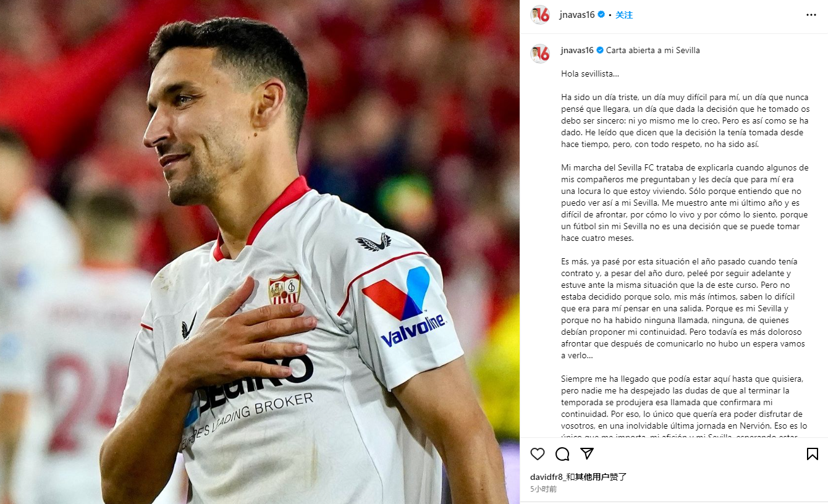Open jnavas16 username next to the caption
Image resolution: width=828 pixels, height=504 pixels.
pos(577,50)
